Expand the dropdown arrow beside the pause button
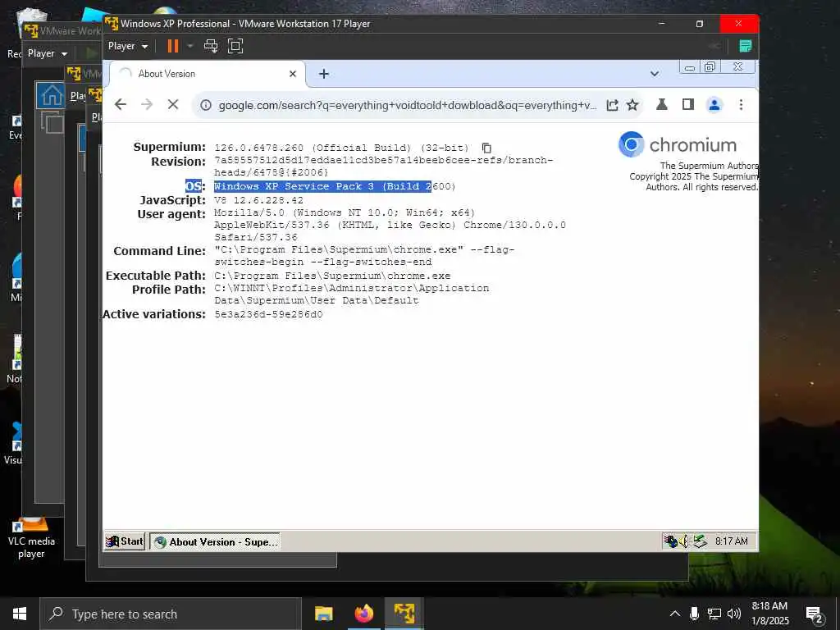Image resolution: width=840 pixels, height=630 pixels. (189, 46)
